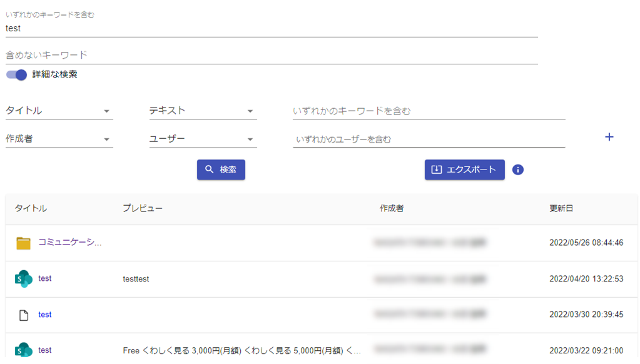
Task: Click the タイトル column header in table
Action: (31, 208)
